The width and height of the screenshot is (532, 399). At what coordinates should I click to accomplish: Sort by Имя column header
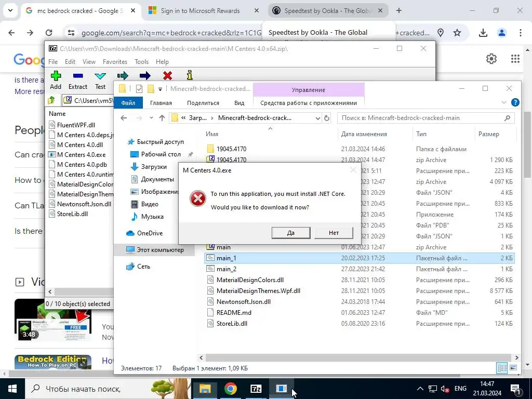pos(212,134)
